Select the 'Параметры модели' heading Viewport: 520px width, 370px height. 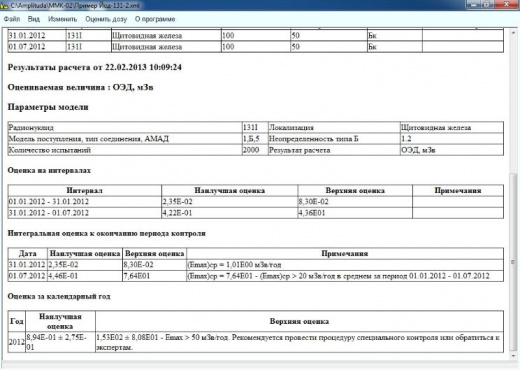(48, 107)
